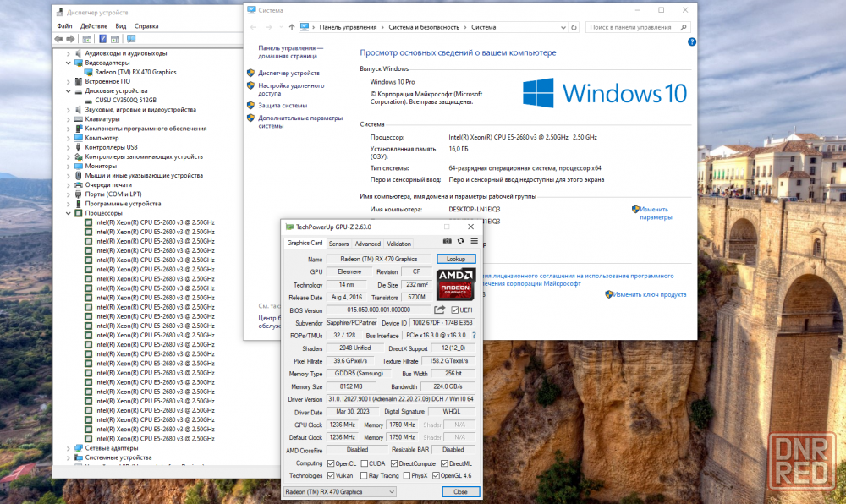Click Изменить параметры link
The width and height of the screenshot is (846, 504).
pyautogui.click(x=656, y=213)
